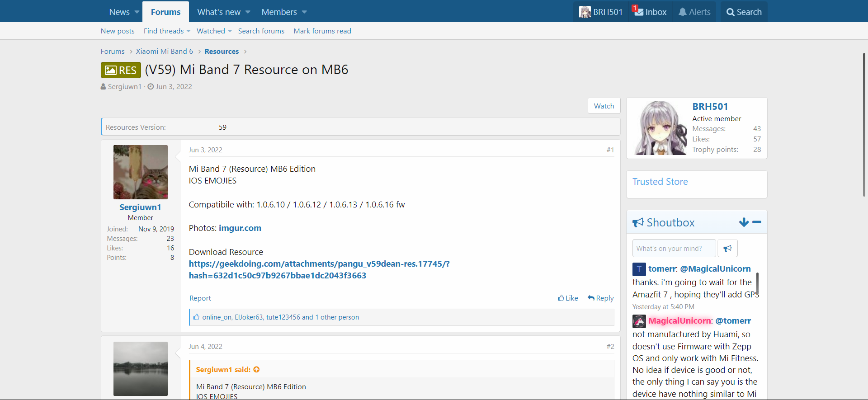The height and width of the screenshot is (400, 868).
Task: Open post #1 permalink
Action: 610,150
